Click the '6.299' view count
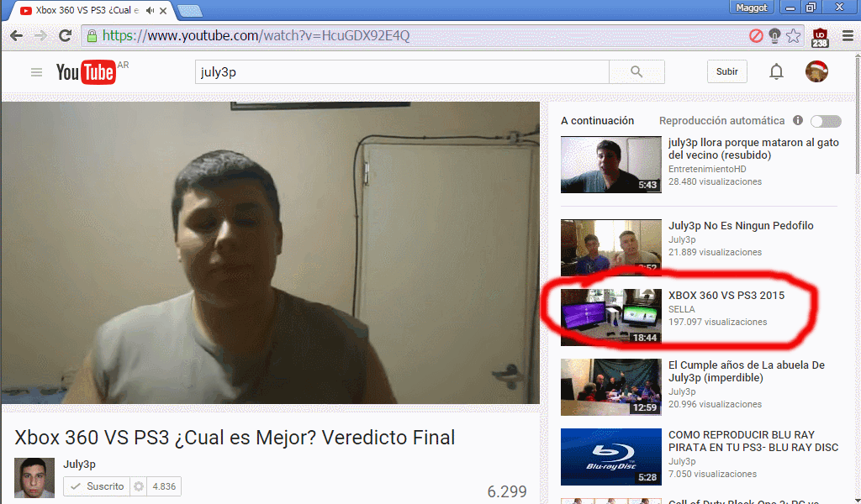 click(507, 491)
